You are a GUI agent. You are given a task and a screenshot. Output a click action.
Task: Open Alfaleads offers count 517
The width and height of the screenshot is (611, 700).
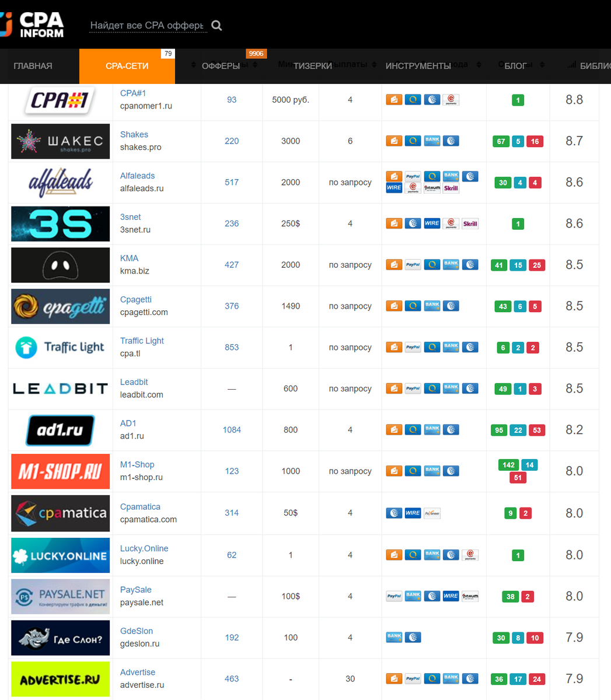pyautogui.click(x=232, y=182)
